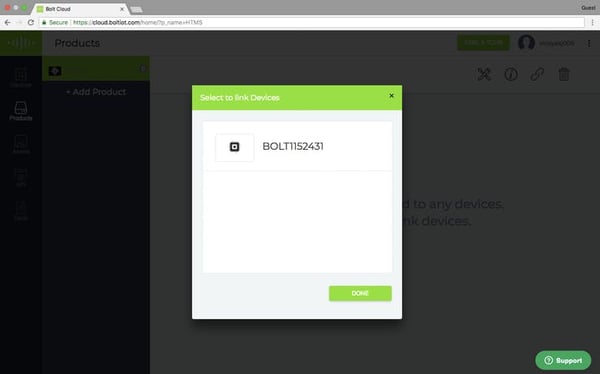Open Devices section in left sidebar

(x=21, y=78)
